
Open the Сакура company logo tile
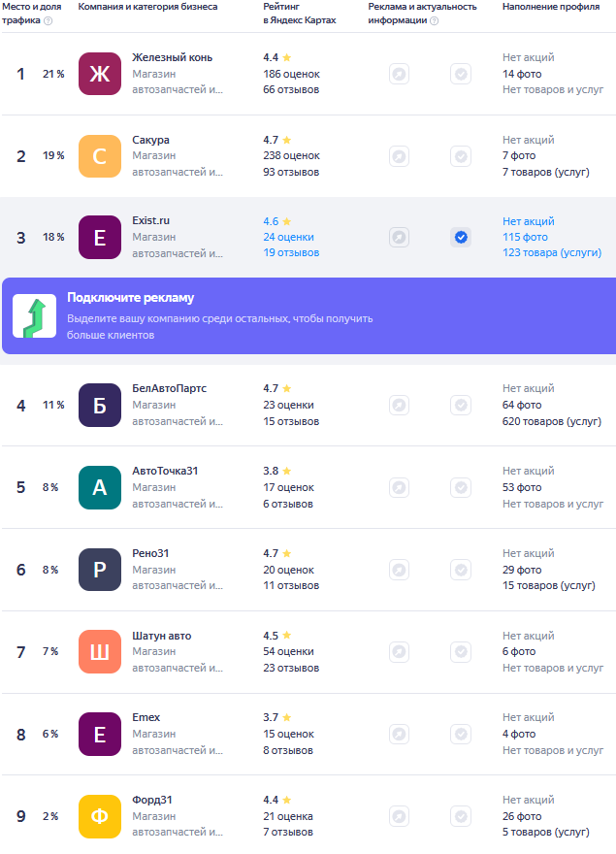(99, 156)
